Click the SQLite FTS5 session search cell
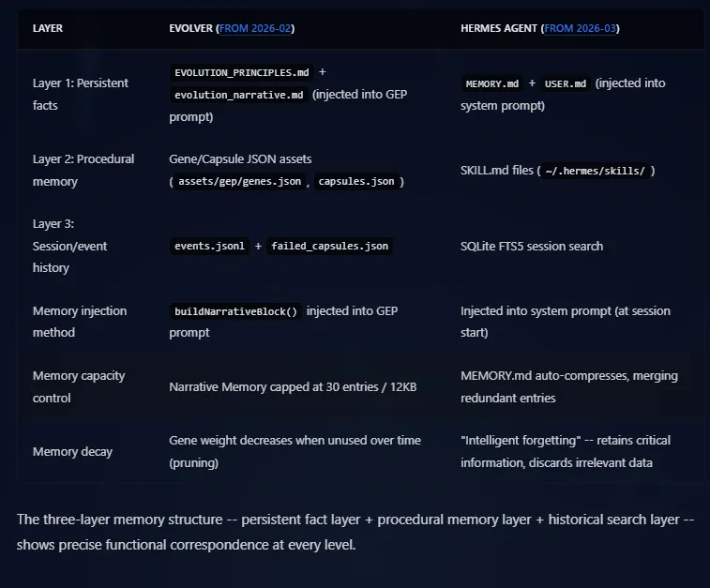The image size is (710, 588). [532, 246]
